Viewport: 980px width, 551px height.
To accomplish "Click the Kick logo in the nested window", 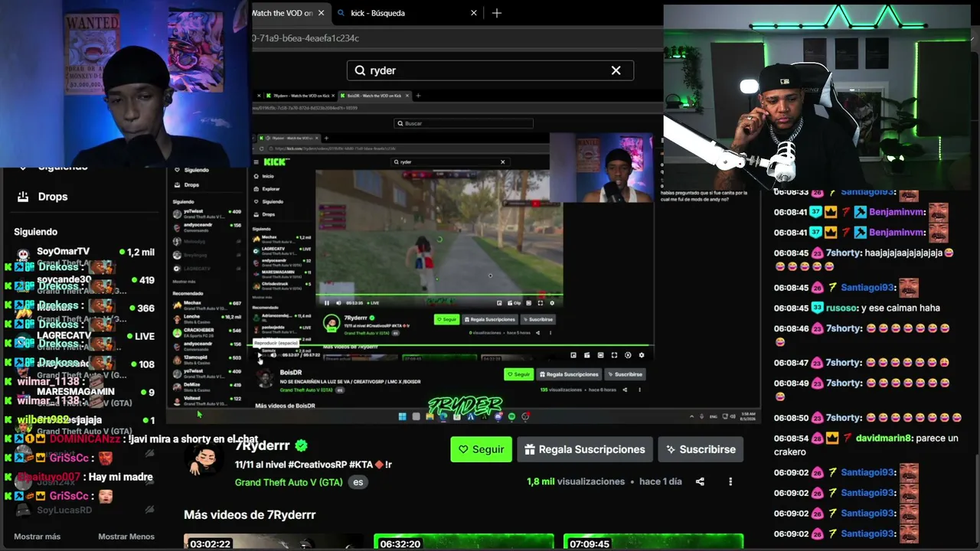I will 274,161.
